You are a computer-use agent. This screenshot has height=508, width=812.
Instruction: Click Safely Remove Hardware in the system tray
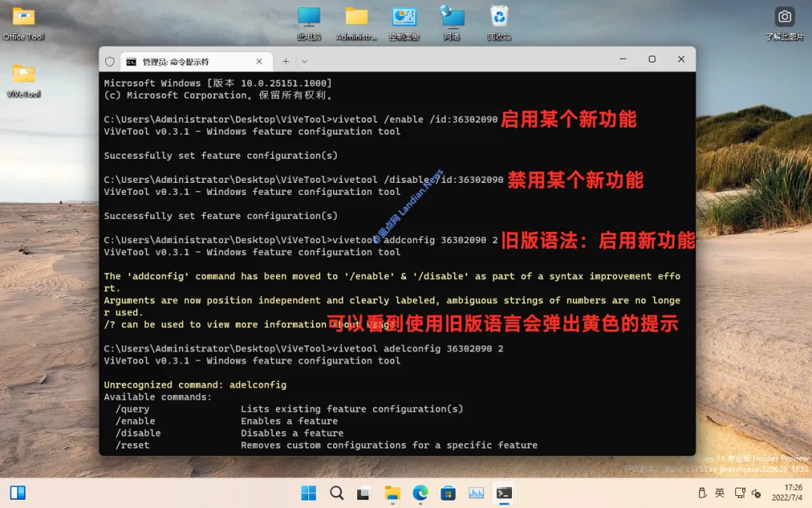click(701, 493)
